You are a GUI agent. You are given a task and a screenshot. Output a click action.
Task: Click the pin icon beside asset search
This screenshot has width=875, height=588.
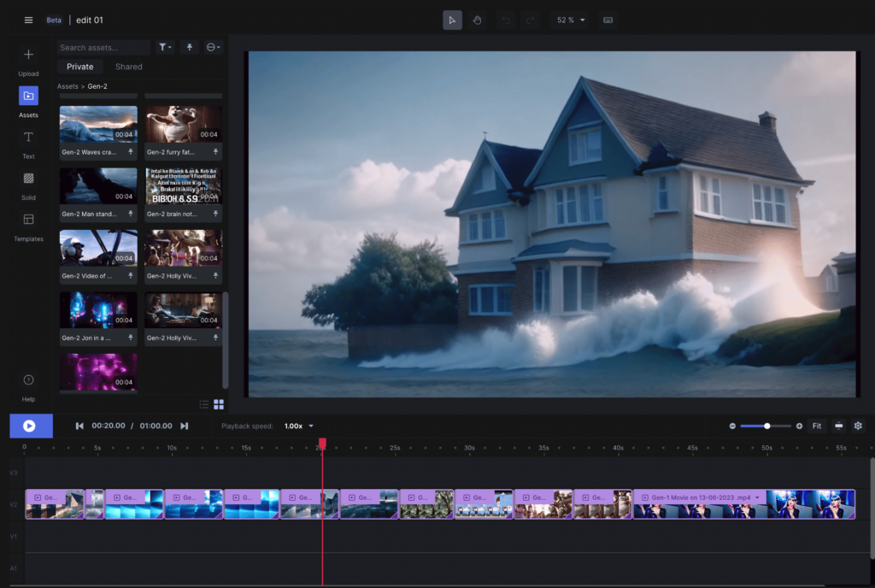189,48
